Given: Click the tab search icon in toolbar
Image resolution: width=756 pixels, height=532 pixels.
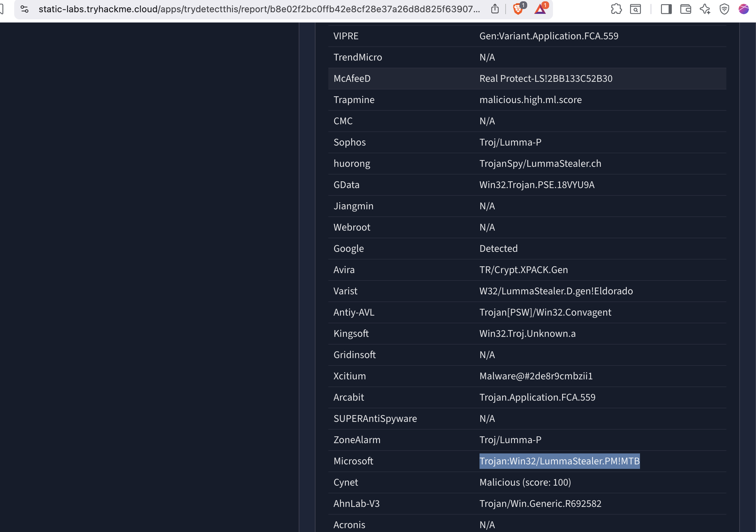Looking at the screenshot, I should [635, 9].
